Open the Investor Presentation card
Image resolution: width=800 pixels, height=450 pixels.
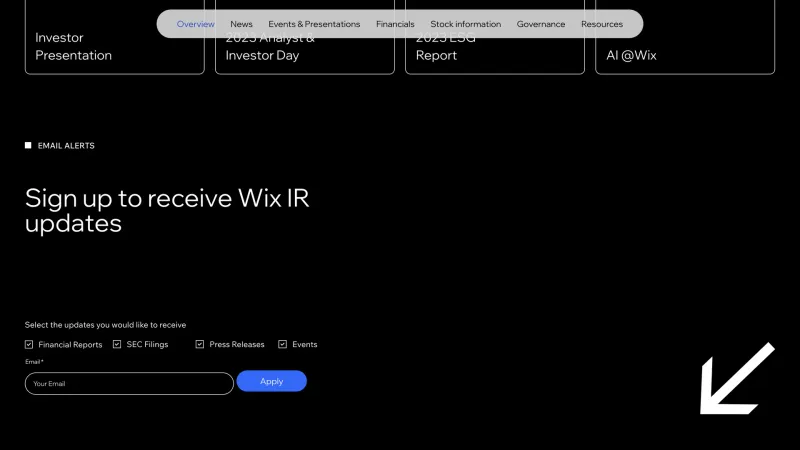tap(115, 37)
